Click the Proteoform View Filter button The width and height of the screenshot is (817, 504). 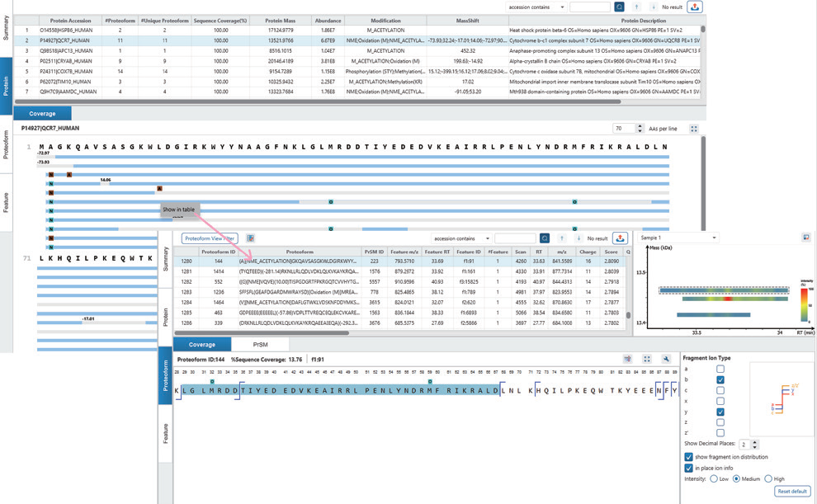(x=210, y=238)
